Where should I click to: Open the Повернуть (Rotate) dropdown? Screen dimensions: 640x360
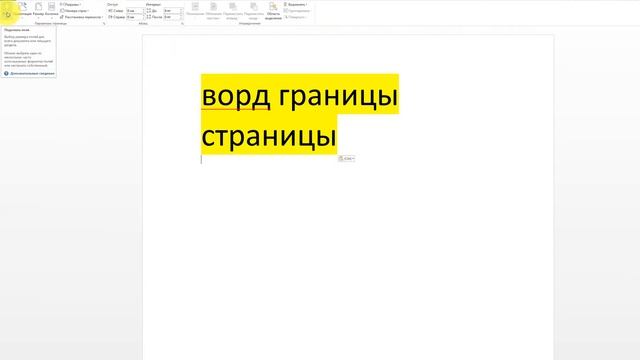click(295, 17)
